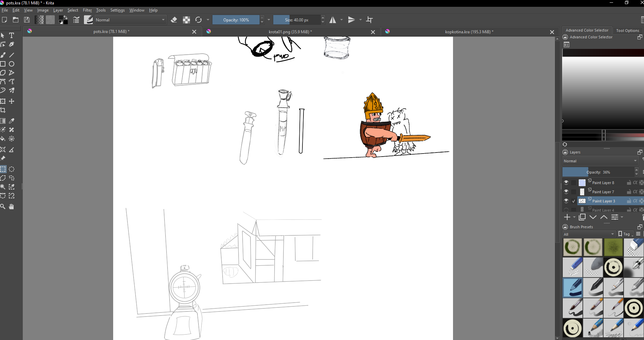Expand vertical mirror options arrow
This screenshot has width=644, height=340.
[x=361, y=20]
